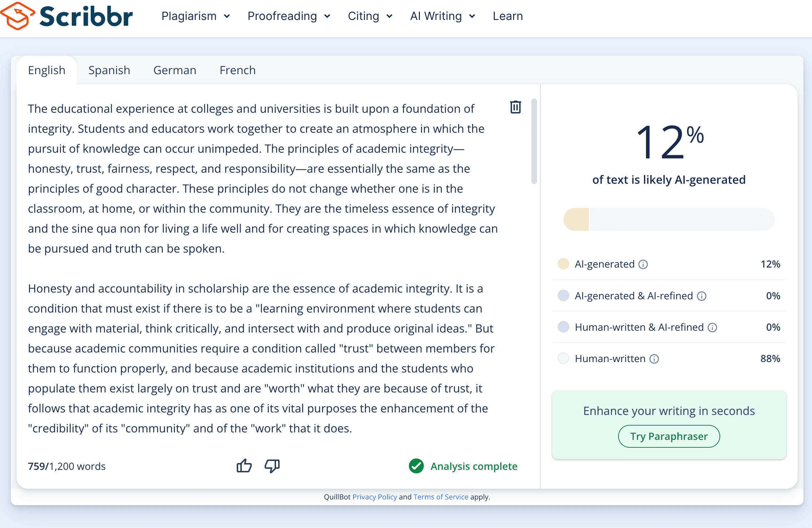Viewport: 812px width, 528px height.
Task: Open the AI Writing dropdown menu
Action: tap(443, 16)
